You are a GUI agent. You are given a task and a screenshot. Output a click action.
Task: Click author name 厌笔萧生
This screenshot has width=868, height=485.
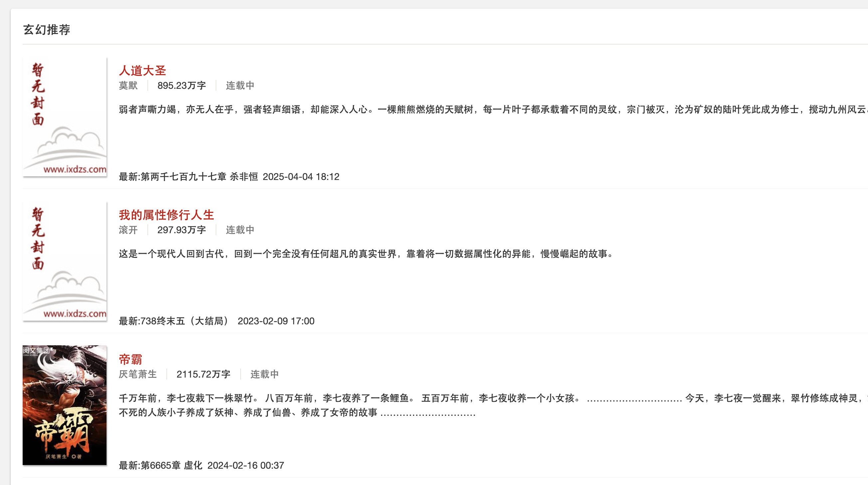pos(138,374)
